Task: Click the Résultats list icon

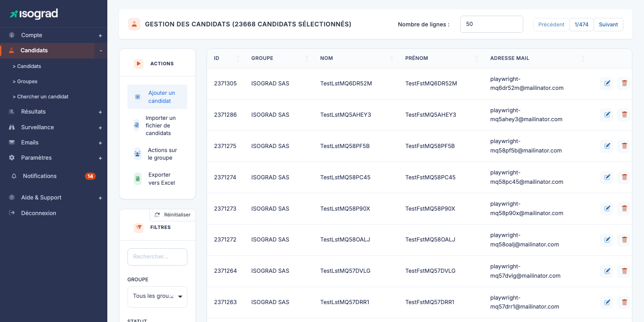Action: coord(12,112)
